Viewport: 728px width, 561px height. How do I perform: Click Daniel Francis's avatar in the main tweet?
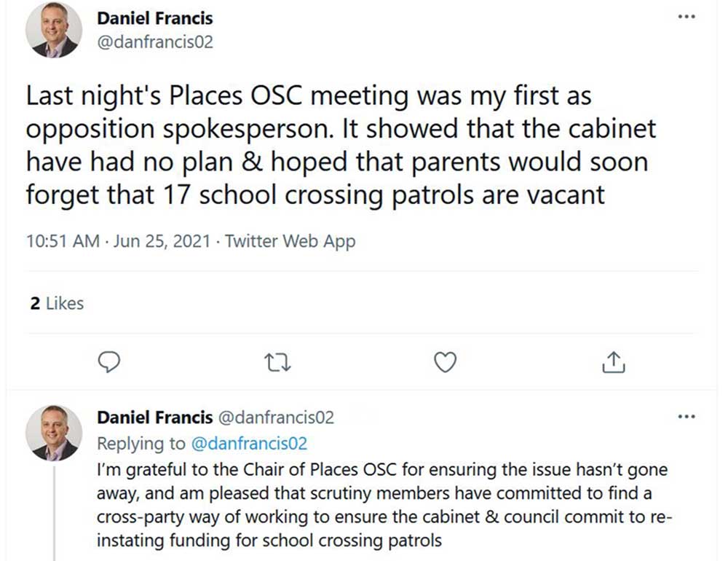point(53,29)
